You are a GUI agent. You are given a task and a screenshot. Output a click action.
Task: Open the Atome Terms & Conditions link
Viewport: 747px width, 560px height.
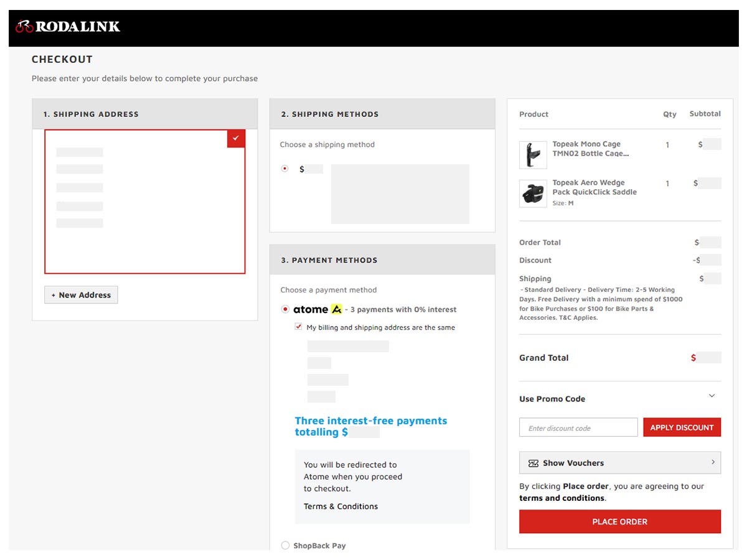[x=341, y=506]
